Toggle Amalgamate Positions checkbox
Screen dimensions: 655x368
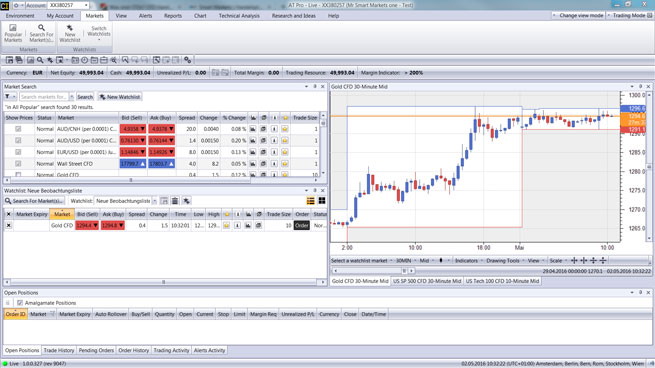(20, 303)
